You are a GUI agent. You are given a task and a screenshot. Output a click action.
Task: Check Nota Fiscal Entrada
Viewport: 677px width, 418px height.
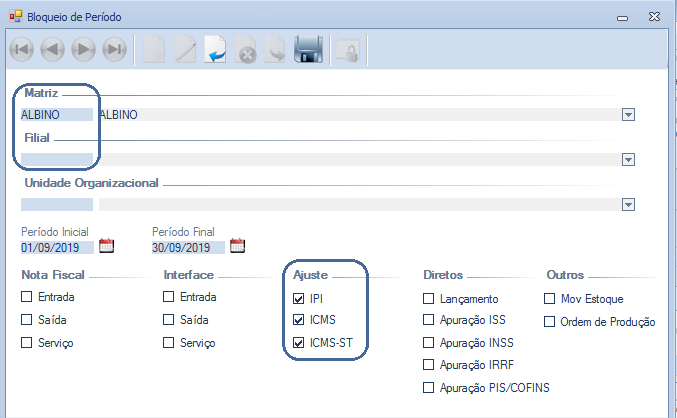tap(27, 297)
